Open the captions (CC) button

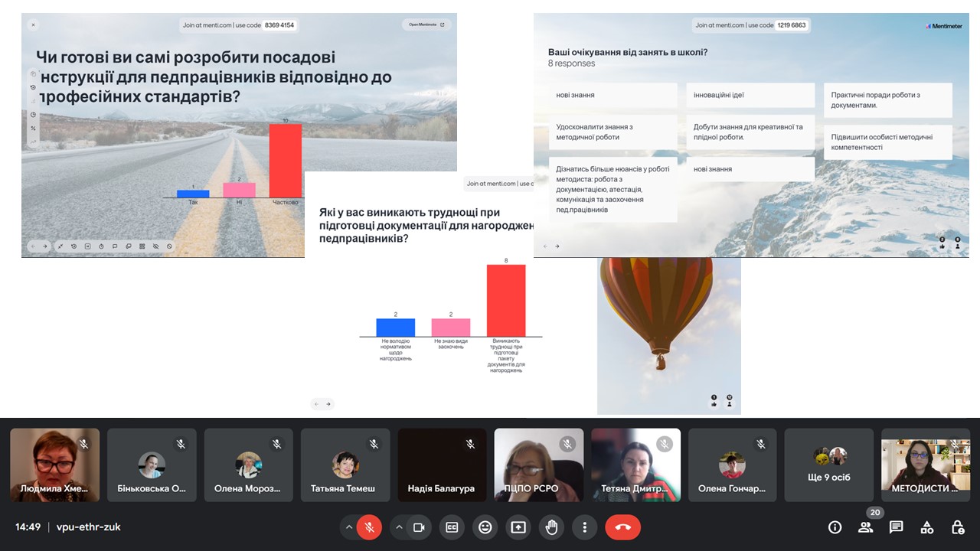pyautogui.click(x=452, y=527)
